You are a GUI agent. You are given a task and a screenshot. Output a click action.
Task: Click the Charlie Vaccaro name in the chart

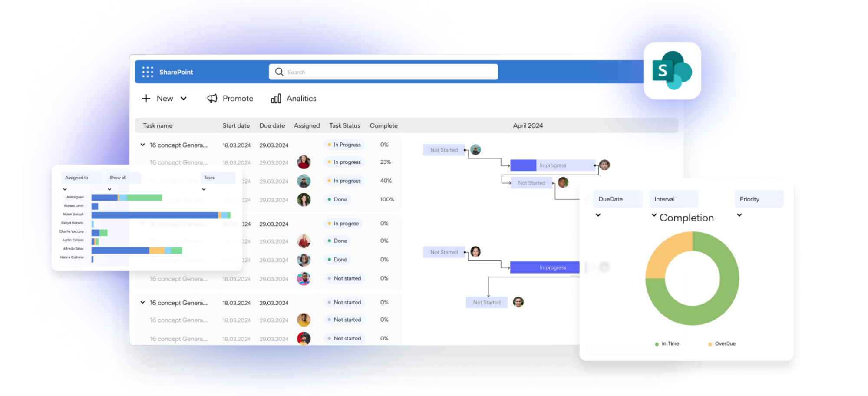pos(72,231)
